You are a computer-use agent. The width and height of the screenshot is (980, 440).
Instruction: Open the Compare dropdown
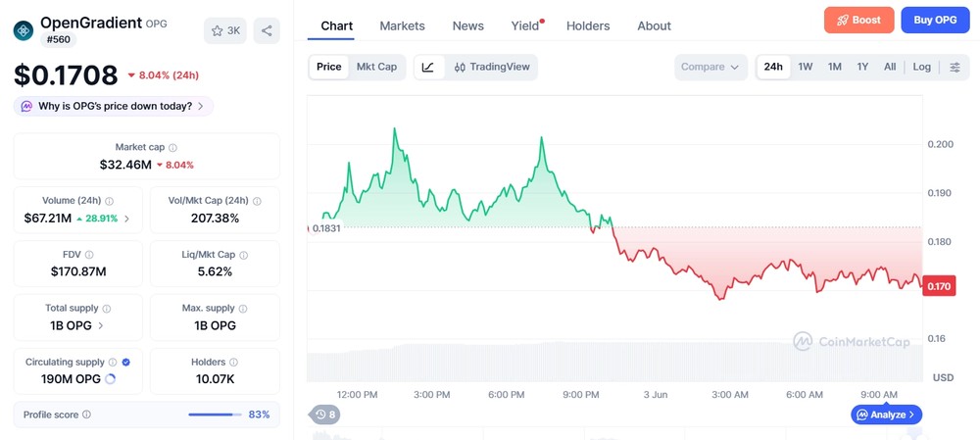[710, 67]
